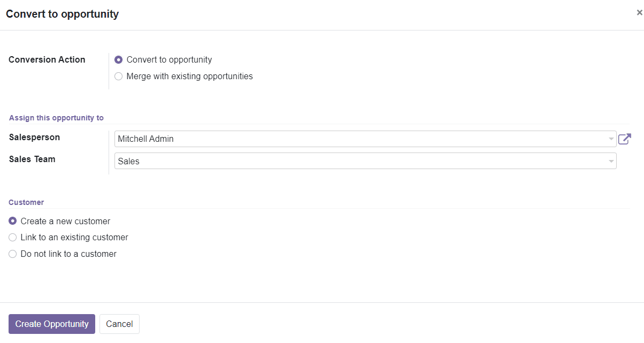Screen dimensions: 644x343
Task: Click the Salesperson dropdown caret icon
Action: (x=610, y=139)
